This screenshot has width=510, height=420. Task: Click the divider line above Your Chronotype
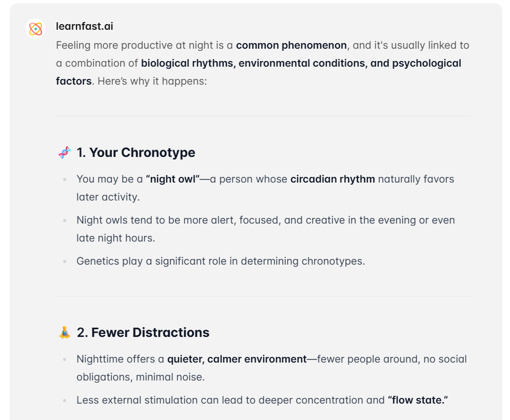[264, 116]
